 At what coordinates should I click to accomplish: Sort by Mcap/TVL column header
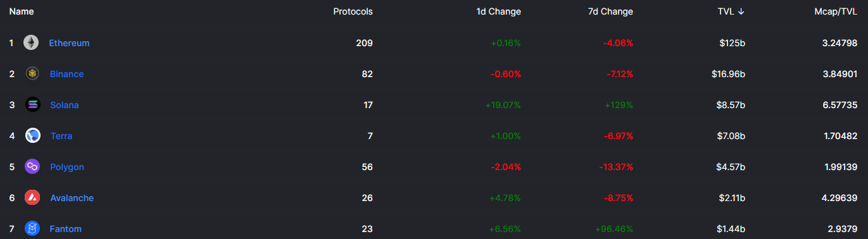pos(835,11)
